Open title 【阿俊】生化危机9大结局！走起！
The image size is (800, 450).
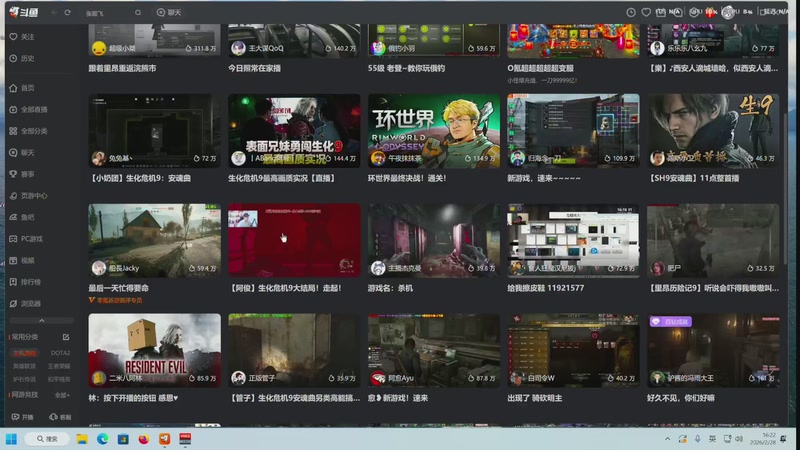285,288
